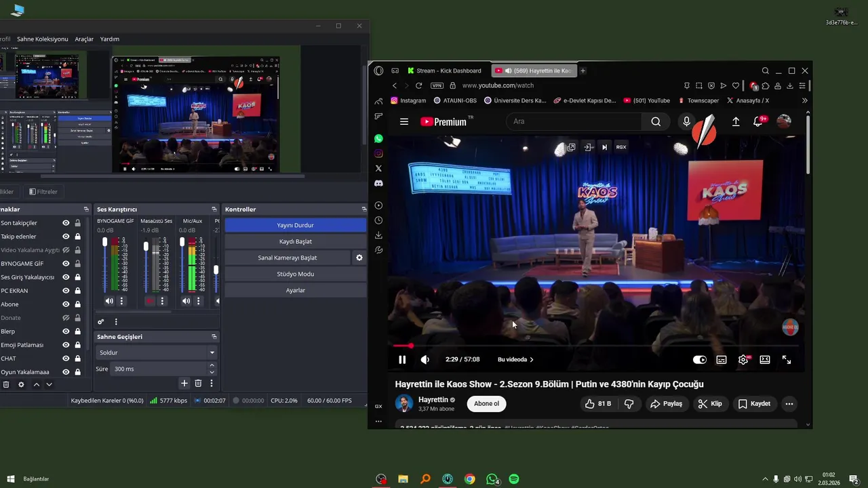Click Abone ol subscribe button
The height and width of the screenshot is (488, 868).
(x=486, y=404)
